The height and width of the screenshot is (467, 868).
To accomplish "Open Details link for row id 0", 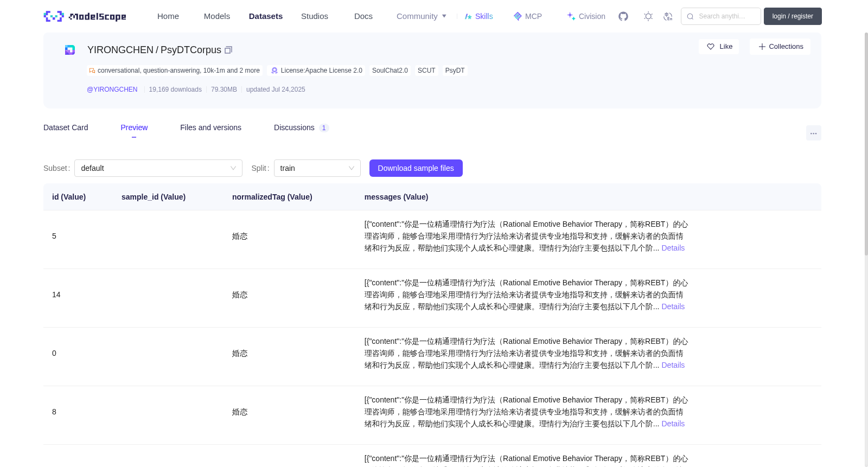I will pos(673,365).
